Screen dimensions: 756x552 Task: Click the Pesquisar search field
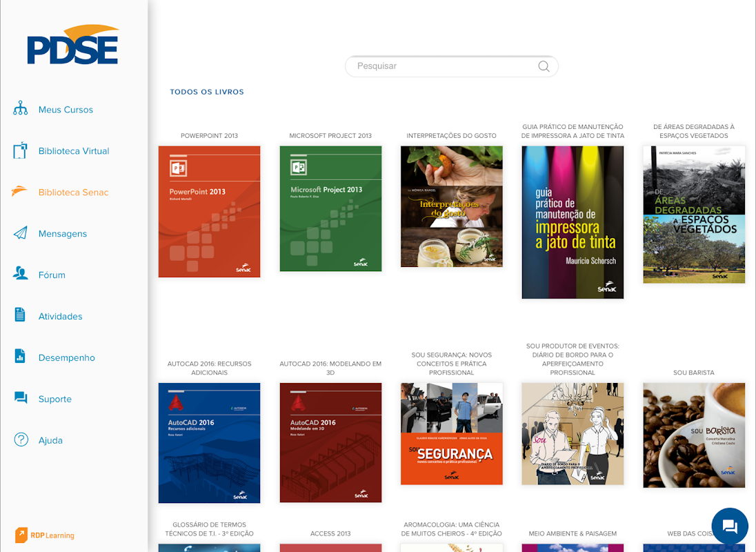click(451, 66)
